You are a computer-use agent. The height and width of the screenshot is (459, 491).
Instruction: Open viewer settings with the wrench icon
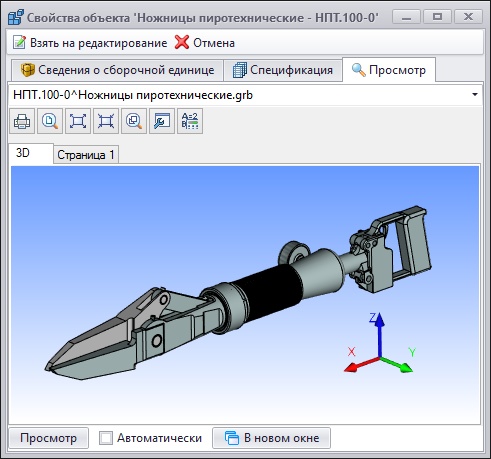162,121
